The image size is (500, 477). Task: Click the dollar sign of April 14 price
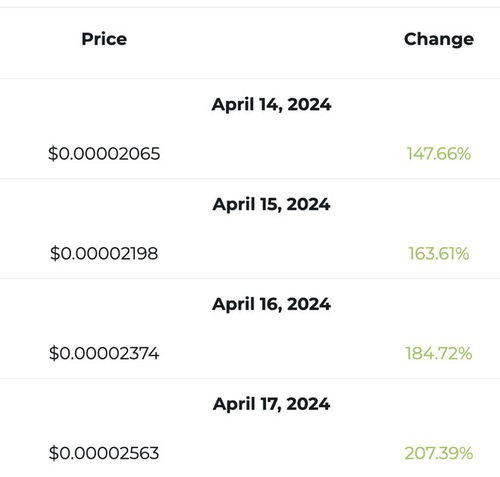tap(53, 154)
